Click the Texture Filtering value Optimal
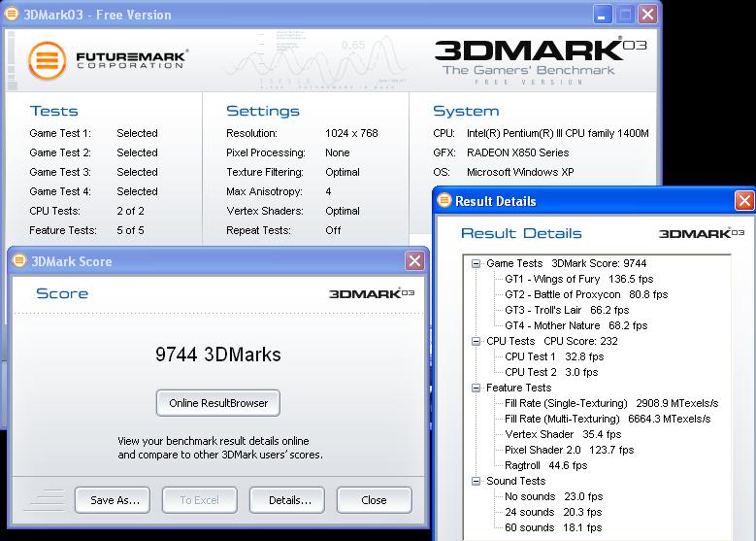This screenshot has width=756, height=541. coord(343,172)
